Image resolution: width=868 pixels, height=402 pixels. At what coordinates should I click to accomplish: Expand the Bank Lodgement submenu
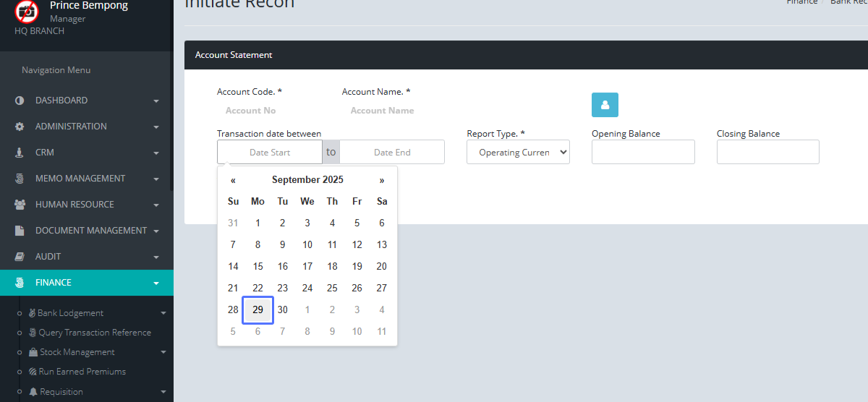pos(163,313)
